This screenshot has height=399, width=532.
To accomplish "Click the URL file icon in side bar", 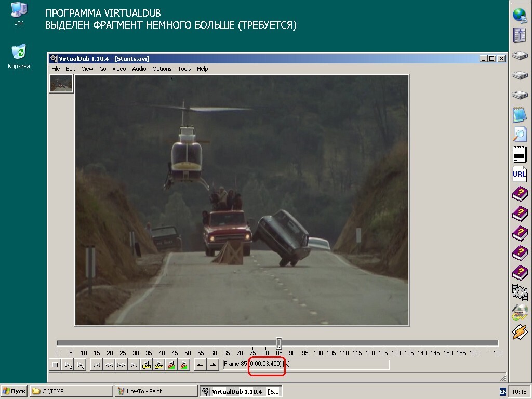I will pyautogui.click(x=520, y=174).
